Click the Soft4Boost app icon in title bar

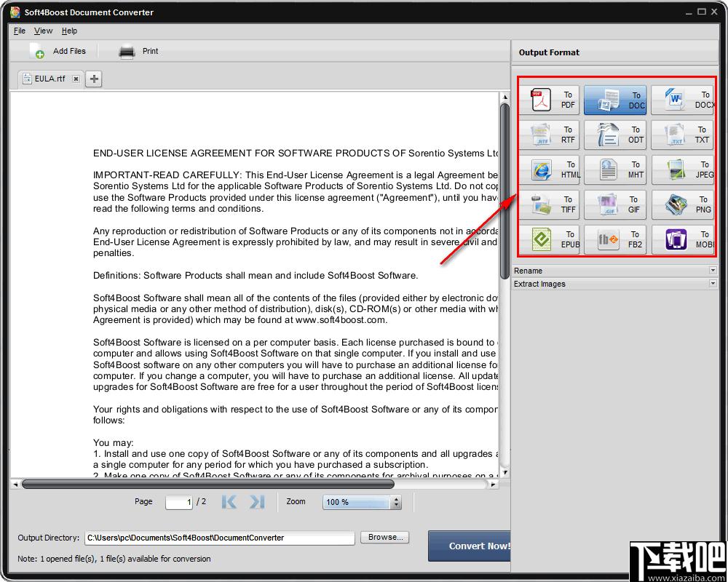pyautogui.click(x=15, y=12)
